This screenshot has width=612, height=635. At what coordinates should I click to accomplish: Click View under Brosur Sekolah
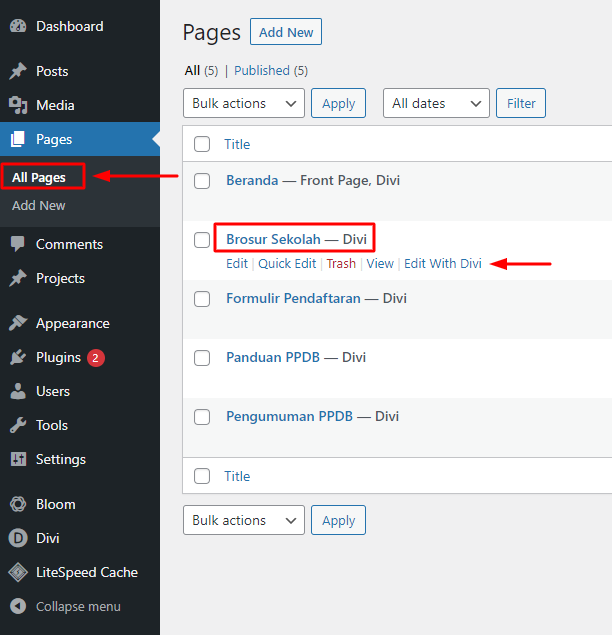click(x=380, y=264)
